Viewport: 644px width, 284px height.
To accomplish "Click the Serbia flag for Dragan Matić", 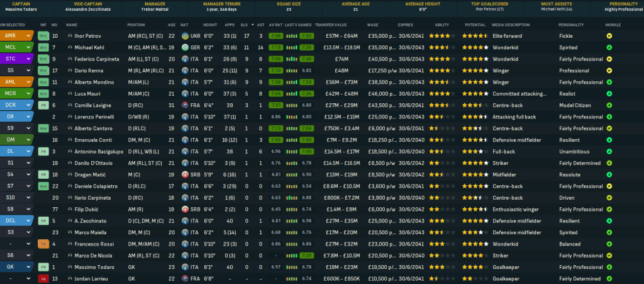I will coord(185,174).
